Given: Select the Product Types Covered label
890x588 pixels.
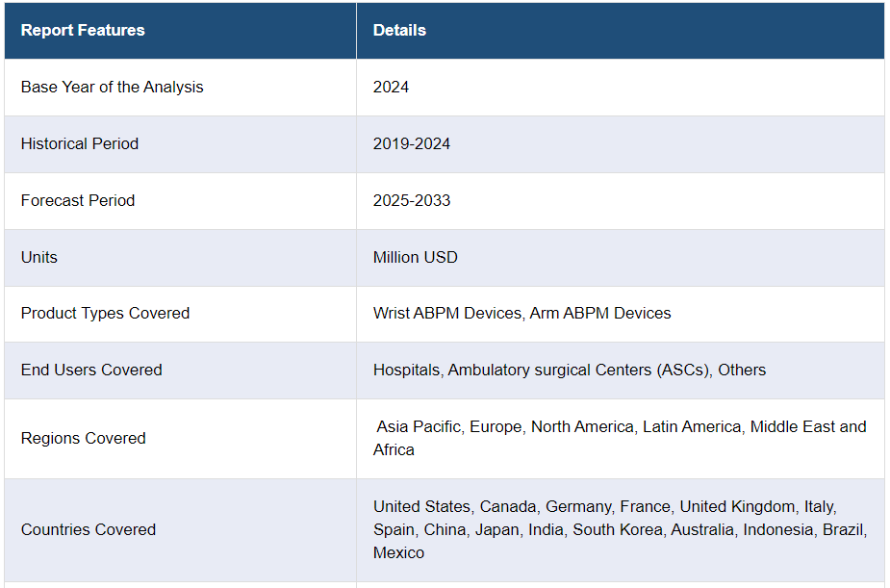Looking at the screenshot, I should tap(105, 313).
